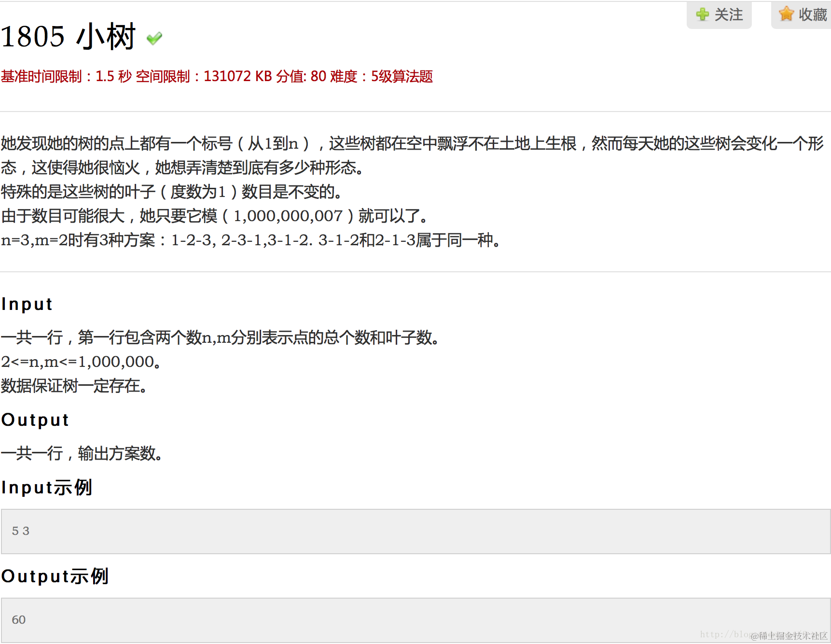The width and height of the screenshot is (831, 644).
Task: Click the Output section heading
Action: pos(35,420)
